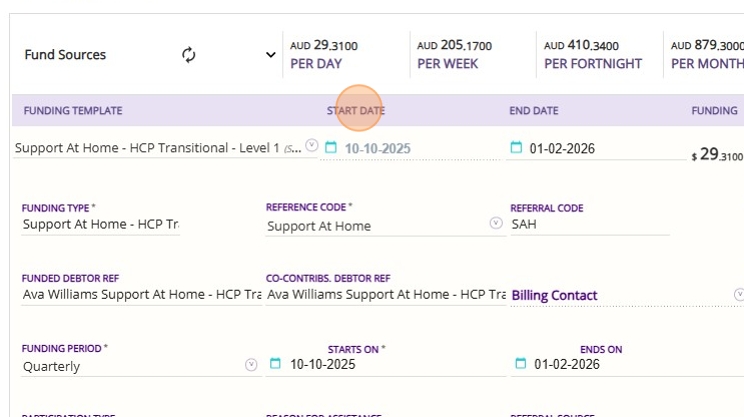Click into the Referral Code field
The image size is (744, 417).
click(588, 225)
